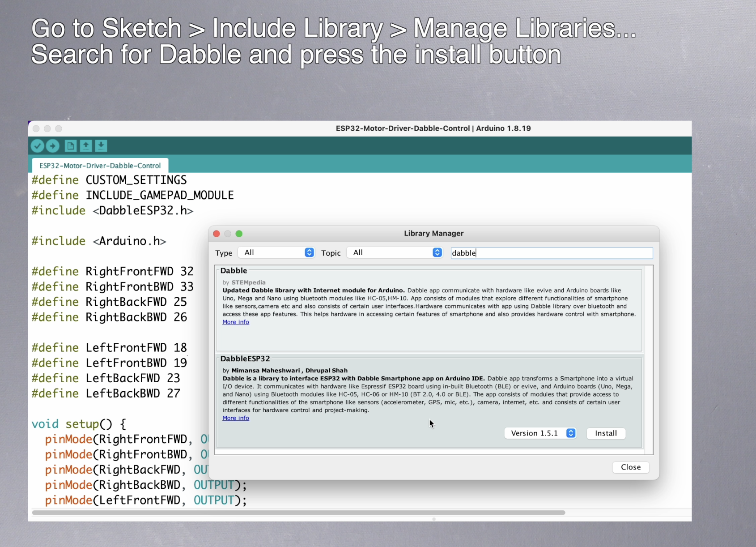Click the '#include <DabbleESP32.h>' code line
The image size is (756, 547).
pyautogui.click(x=112, y=210)
